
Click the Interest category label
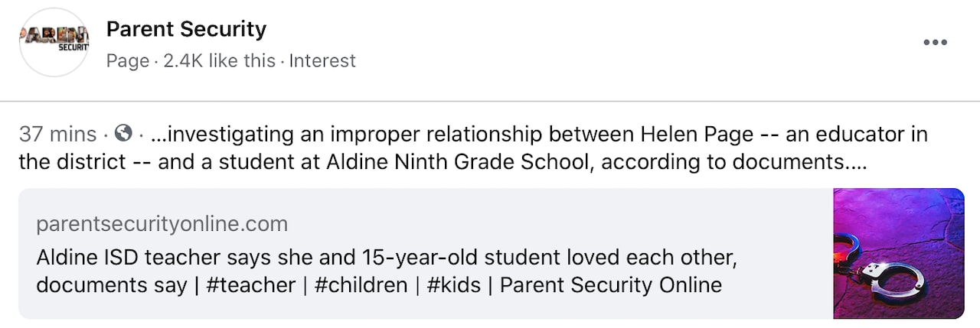[322, 60]
